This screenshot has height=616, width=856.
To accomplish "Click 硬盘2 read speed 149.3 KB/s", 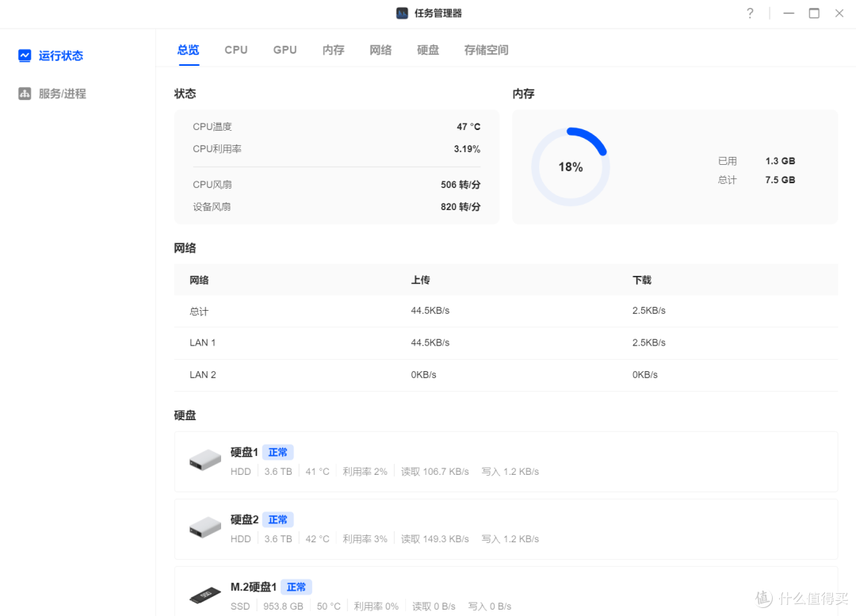I will click(435, 539).
